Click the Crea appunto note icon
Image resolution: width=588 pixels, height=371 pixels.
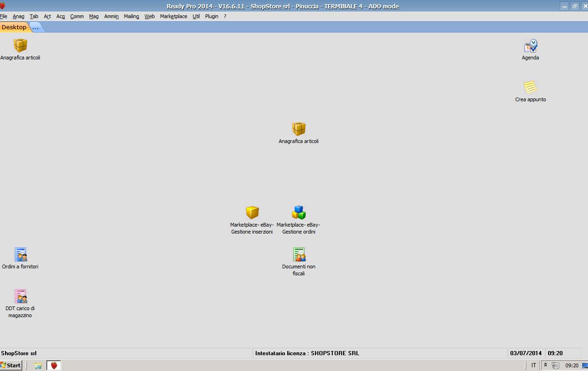[x=530, y=87]
